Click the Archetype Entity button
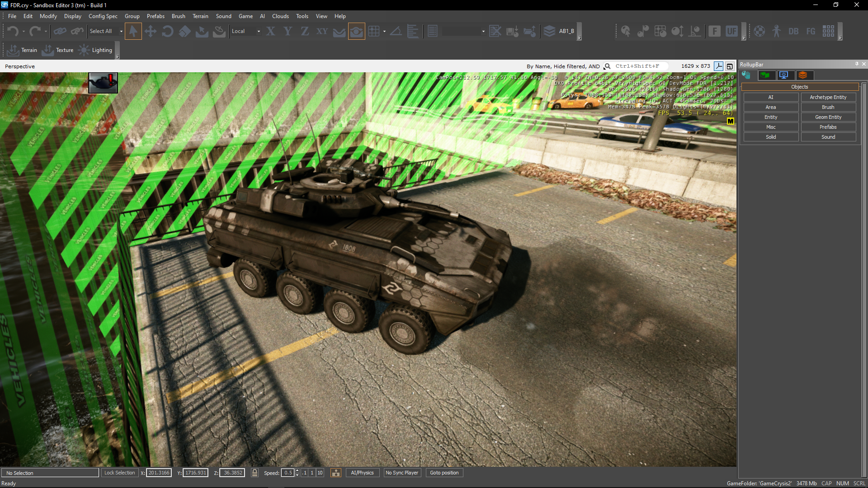The image size is (868, 488). (x=828, y=97)
